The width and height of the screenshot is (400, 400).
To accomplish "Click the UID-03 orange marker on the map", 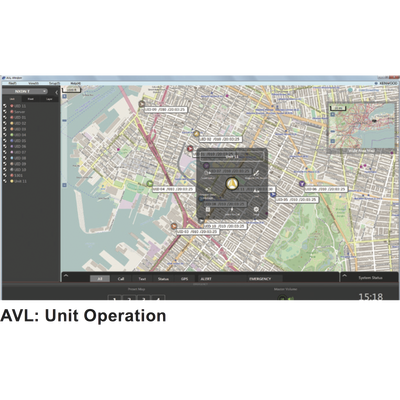I will click(174, 226).
